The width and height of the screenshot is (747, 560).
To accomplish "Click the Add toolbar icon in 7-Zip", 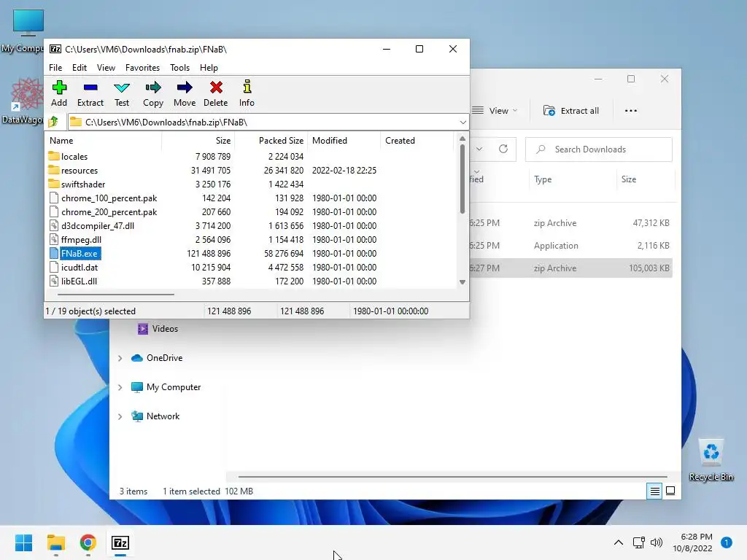I will pos(59,93).
